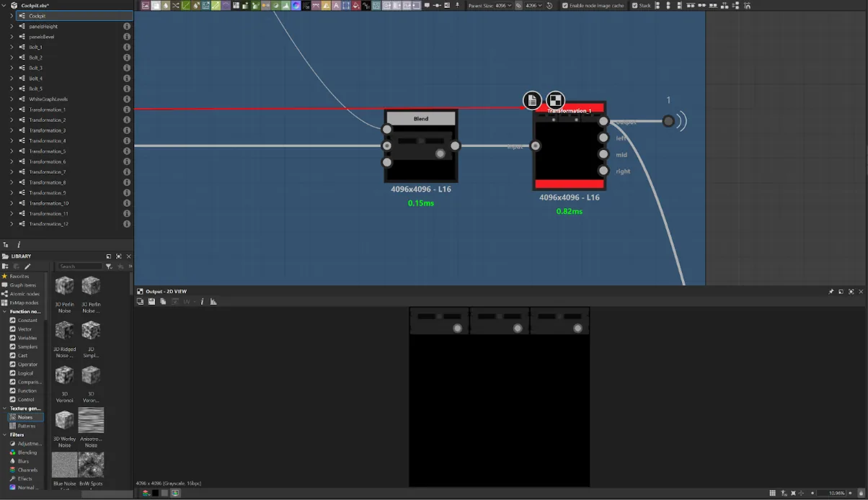Expand the Transformation_1 tree row
The image size is (868, 500).
click(x=12, y=110)
